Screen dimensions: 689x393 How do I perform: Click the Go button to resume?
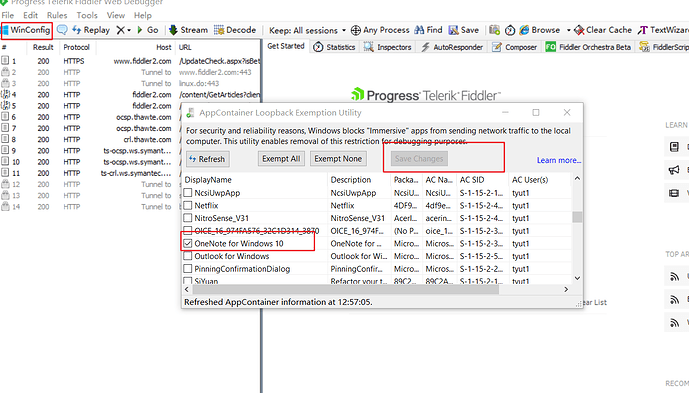click(x=148, y=30)
